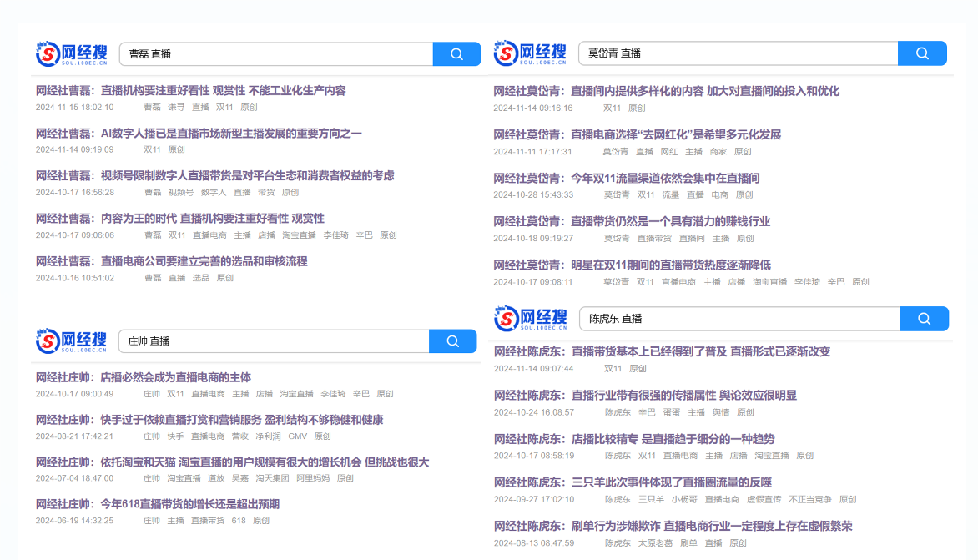Click 网经搜 logo above the 曹磊 results
The width and height of the screenshot is (978, 560).
[71, 54]
